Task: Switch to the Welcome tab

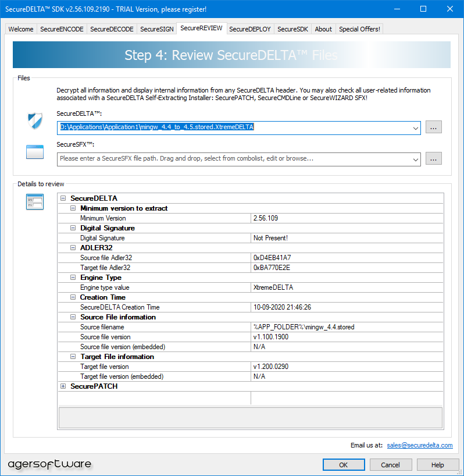Action: (x=21, y=29)
